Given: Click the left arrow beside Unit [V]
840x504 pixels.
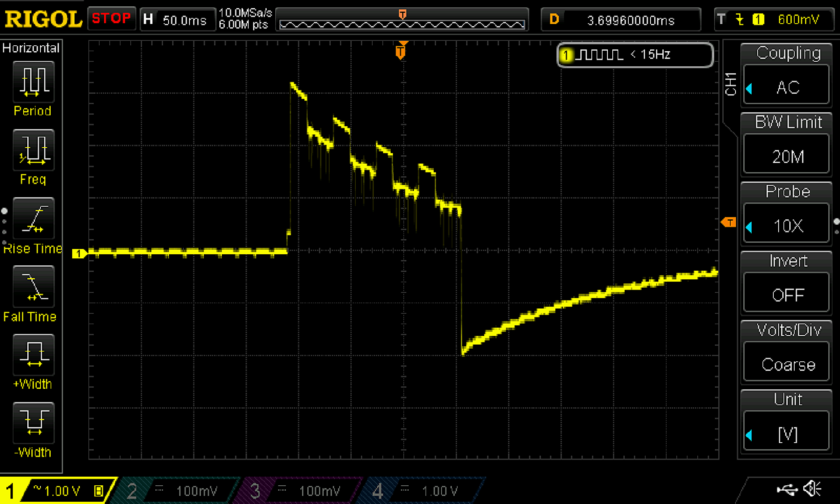Looking at the screenshot, I should point(749,435).
